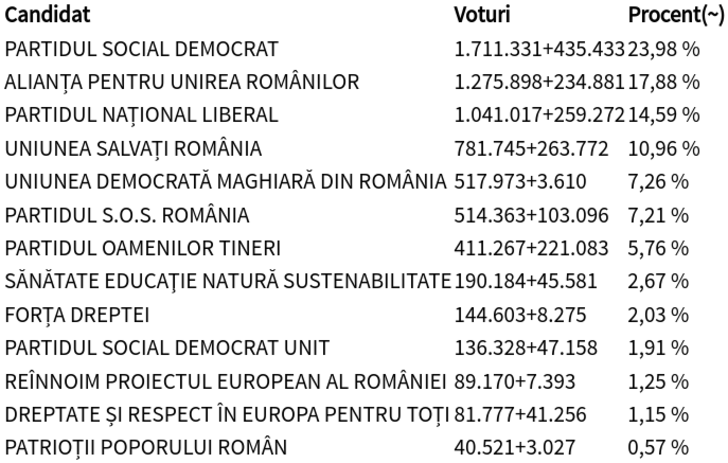Select the PARTIDUL SOCIAL DEMOCRAT row name
The image size is (728, 463).
141,49
